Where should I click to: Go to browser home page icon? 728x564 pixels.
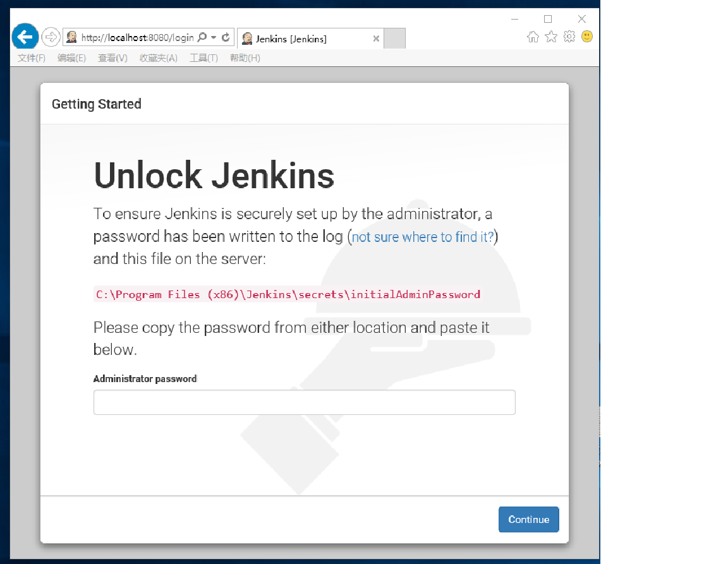pyautogui.click(x=533, y=37)
